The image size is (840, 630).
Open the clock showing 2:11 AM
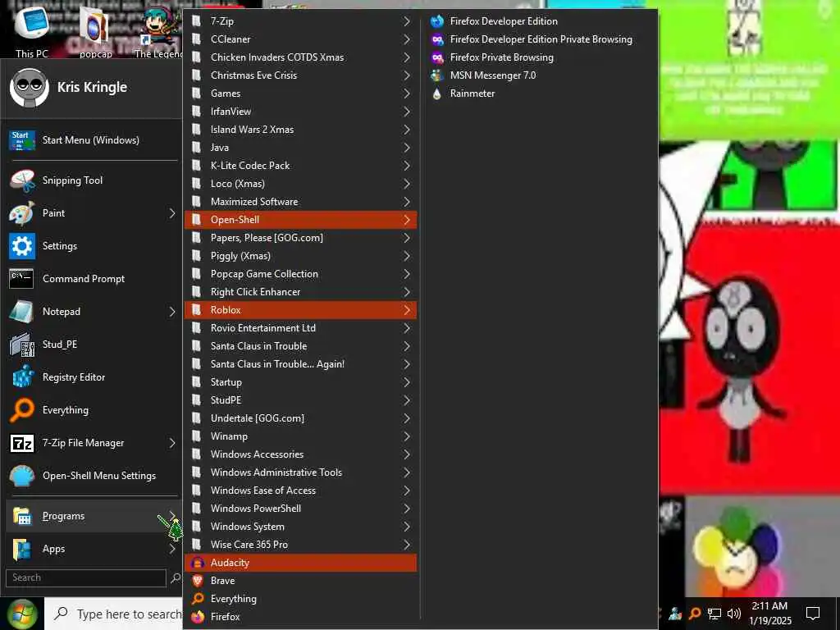point(769,614)
